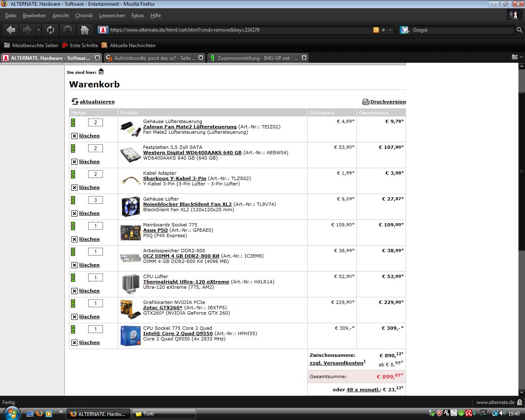
Task: Click the URL address field
Action: coord(240,30)
